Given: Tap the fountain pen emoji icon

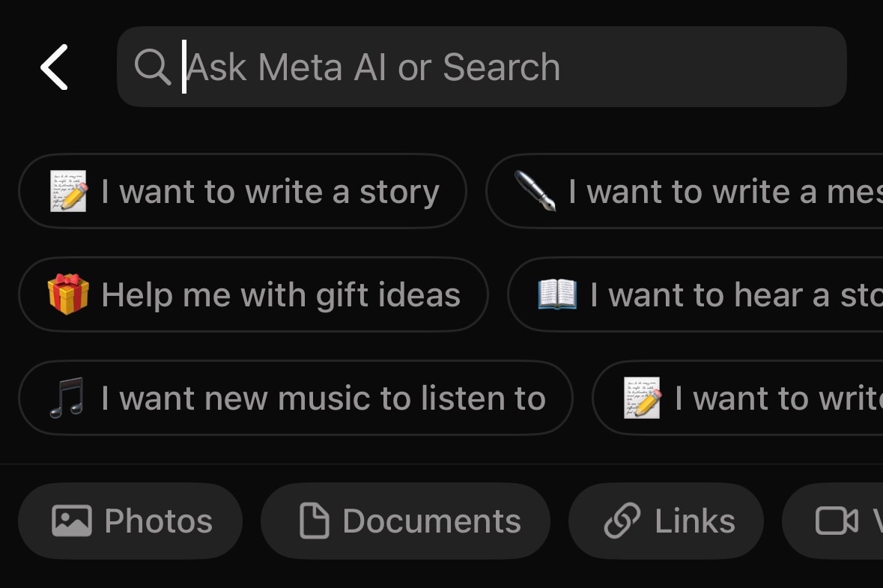Looking at the screenshot, I should (x=535, y=192).
